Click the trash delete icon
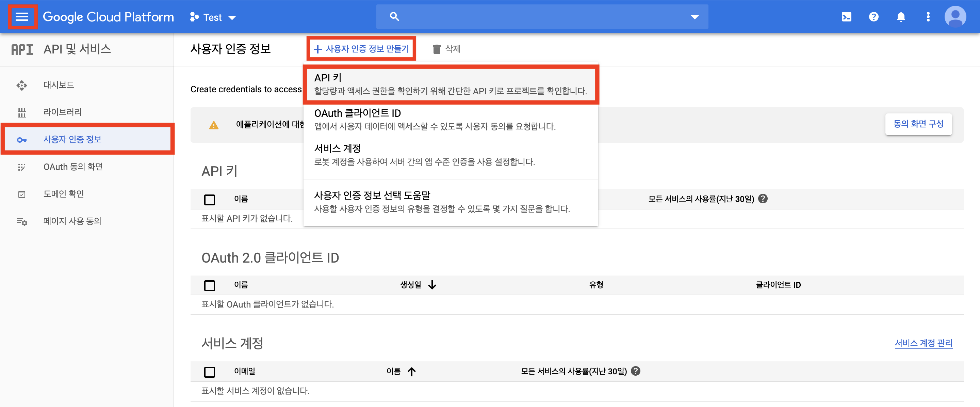 click(x=436, y=49)
